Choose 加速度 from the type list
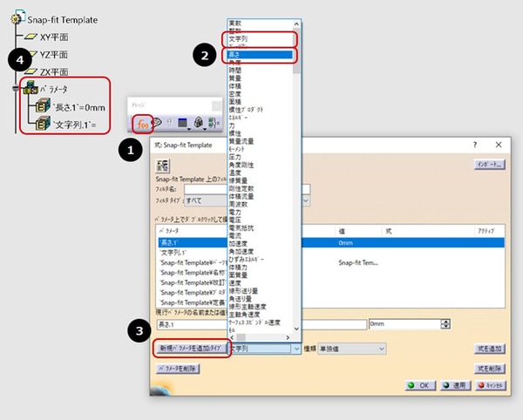523x420 pixels. pos(238,244)
